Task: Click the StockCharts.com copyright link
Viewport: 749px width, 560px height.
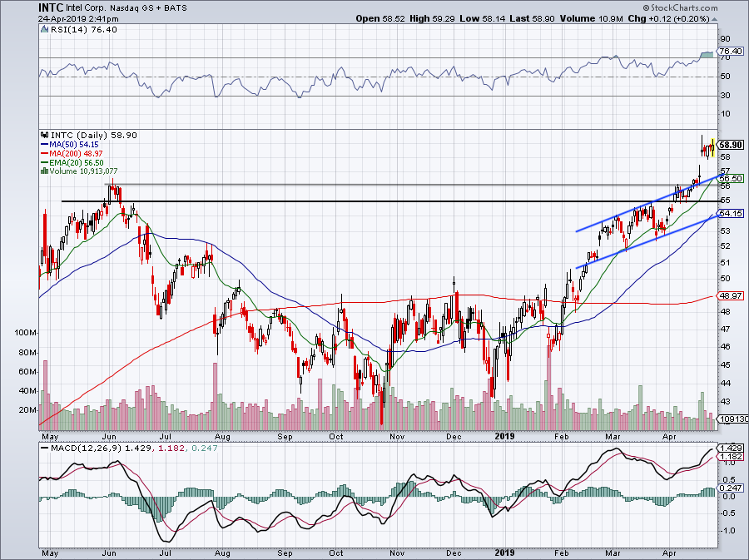Action: click(x=680, y=7)
